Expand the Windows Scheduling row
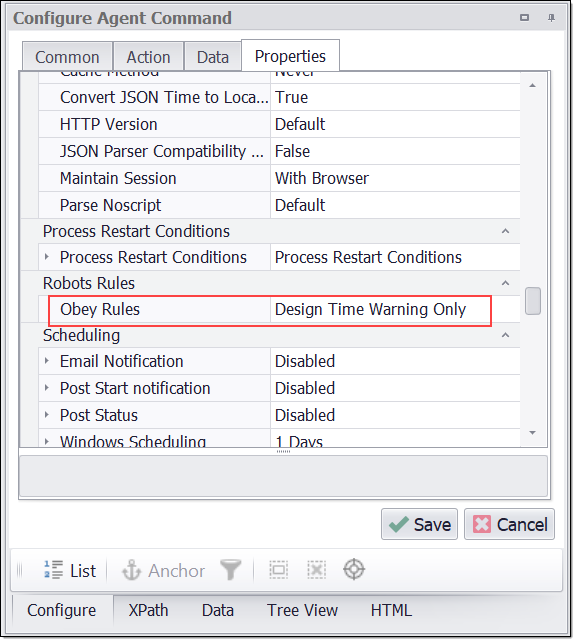 pos(47,442)
